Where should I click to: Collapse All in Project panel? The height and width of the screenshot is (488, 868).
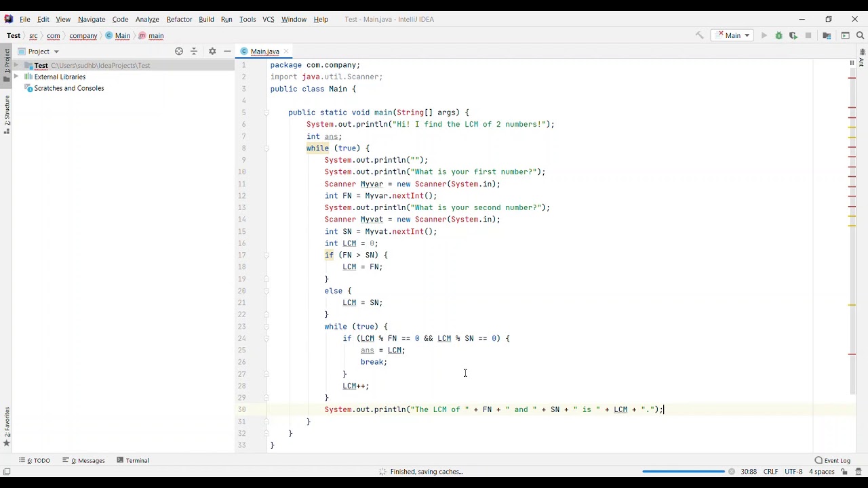194,52
